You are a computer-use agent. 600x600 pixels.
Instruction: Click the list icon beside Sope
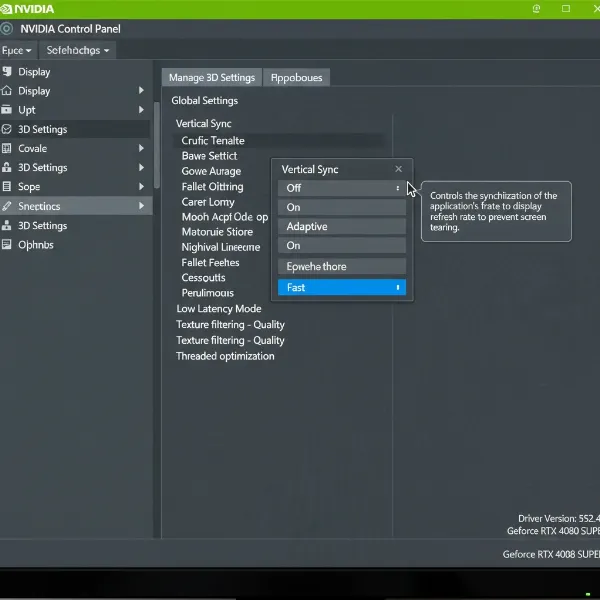click(x=7, y=186)
